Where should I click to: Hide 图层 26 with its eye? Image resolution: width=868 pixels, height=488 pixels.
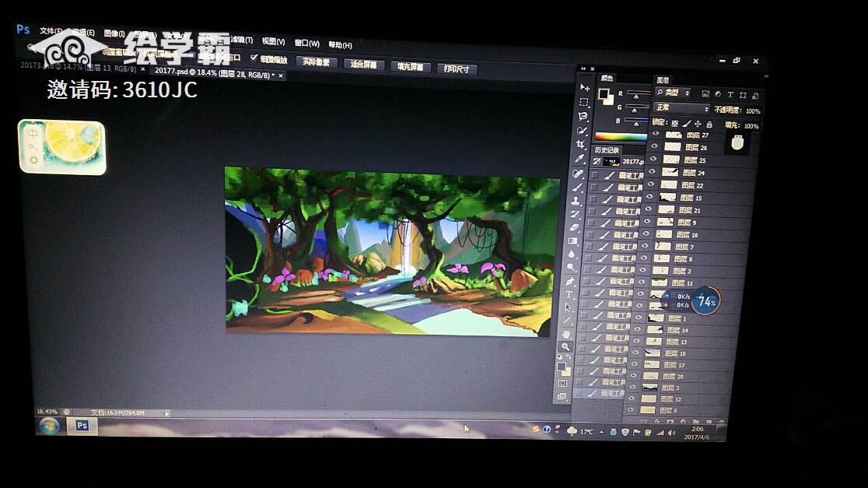[655, 146]
